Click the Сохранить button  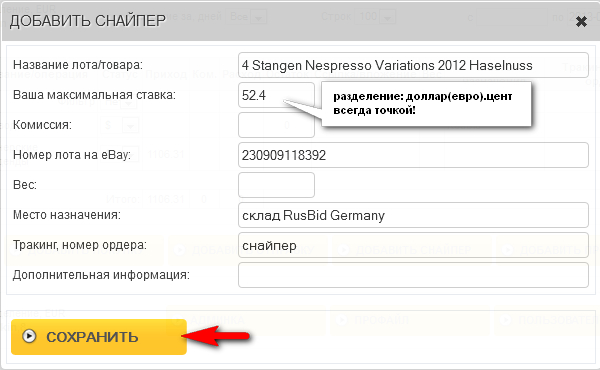tap(99, 337)
